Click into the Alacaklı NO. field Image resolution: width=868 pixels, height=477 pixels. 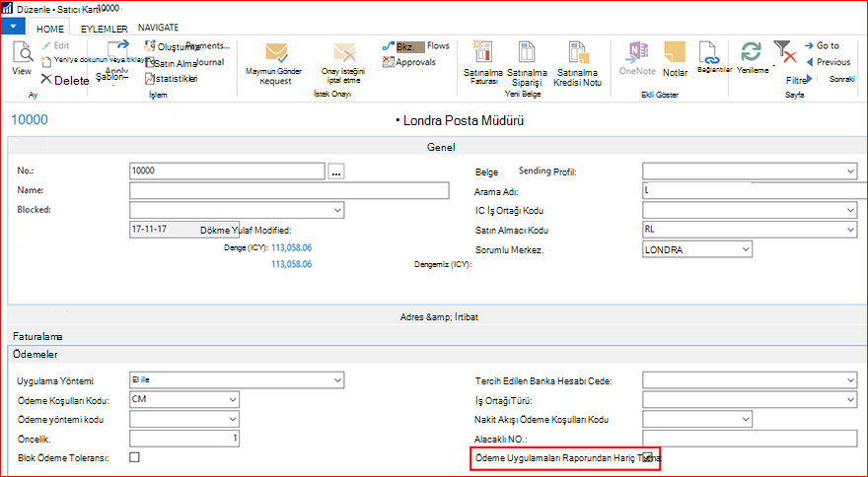(750, 439)
